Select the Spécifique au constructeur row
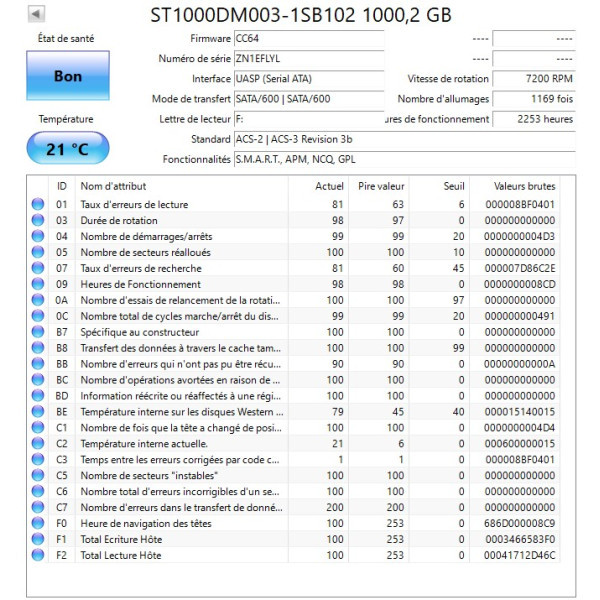Screen dimensions: 600x600 (293, 332)
